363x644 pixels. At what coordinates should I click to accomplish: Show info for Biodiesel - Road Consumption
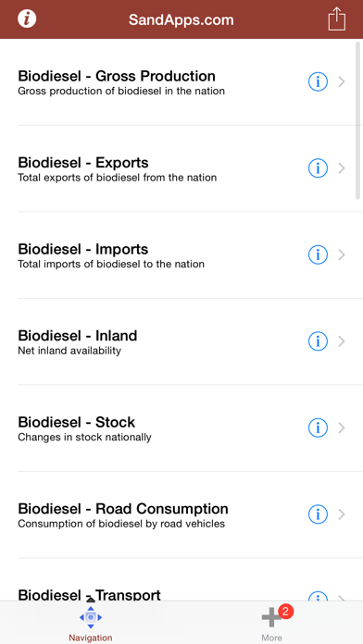coord(318,514)
